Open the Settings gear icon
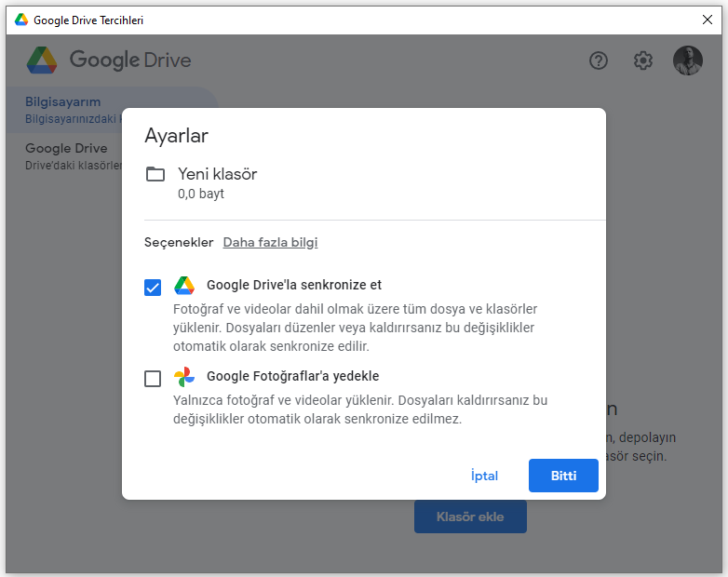 point(643,60)
